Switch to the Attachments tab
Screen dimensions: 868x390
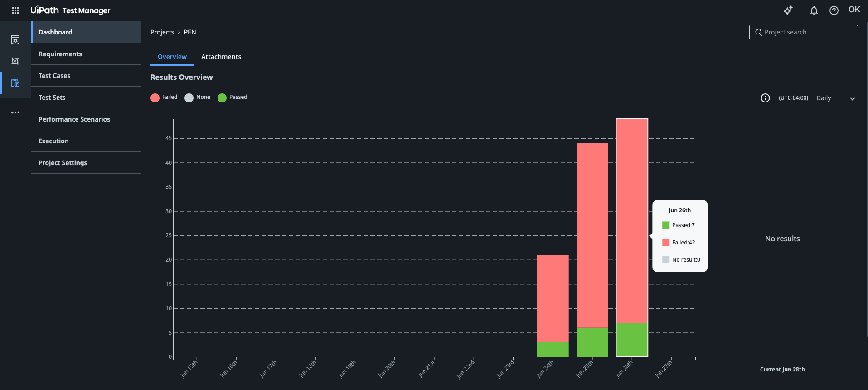click(221, 57)
